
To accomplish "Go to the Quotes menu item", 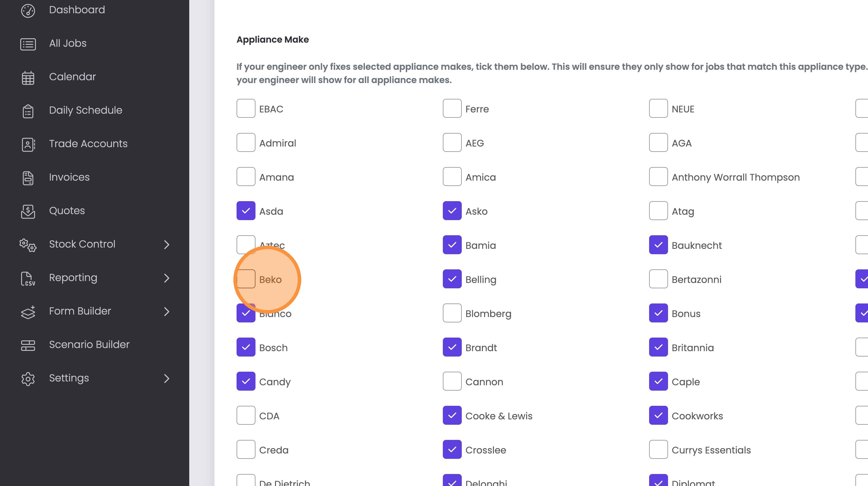I will click(x=67, y=210).
